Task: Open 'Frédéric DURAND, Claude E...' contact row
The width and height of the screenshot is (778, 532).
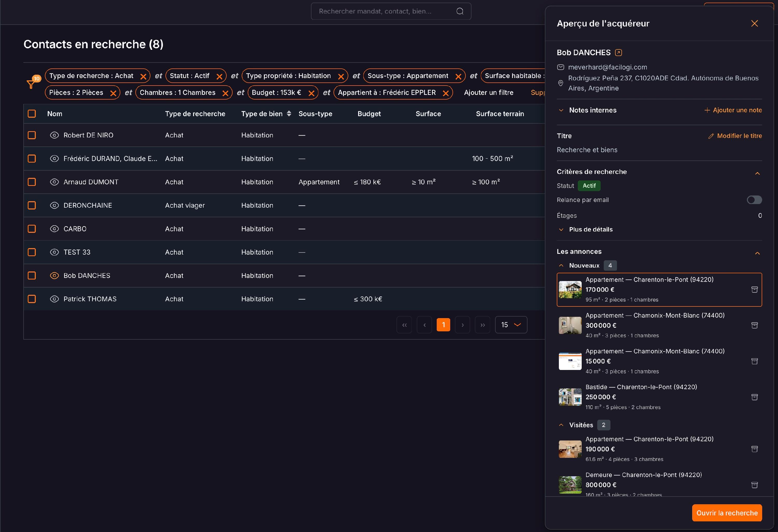Action: click(110, 159)
